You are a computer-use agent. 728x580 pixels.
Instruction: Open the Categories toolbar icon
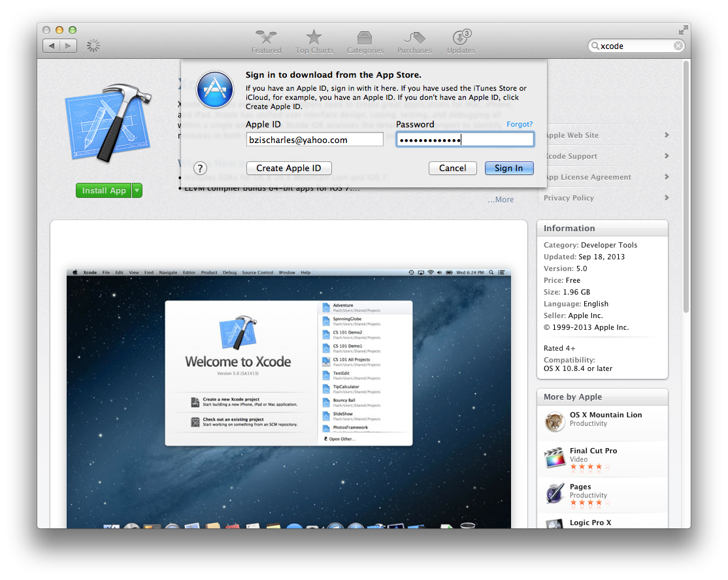pos(365,38)
